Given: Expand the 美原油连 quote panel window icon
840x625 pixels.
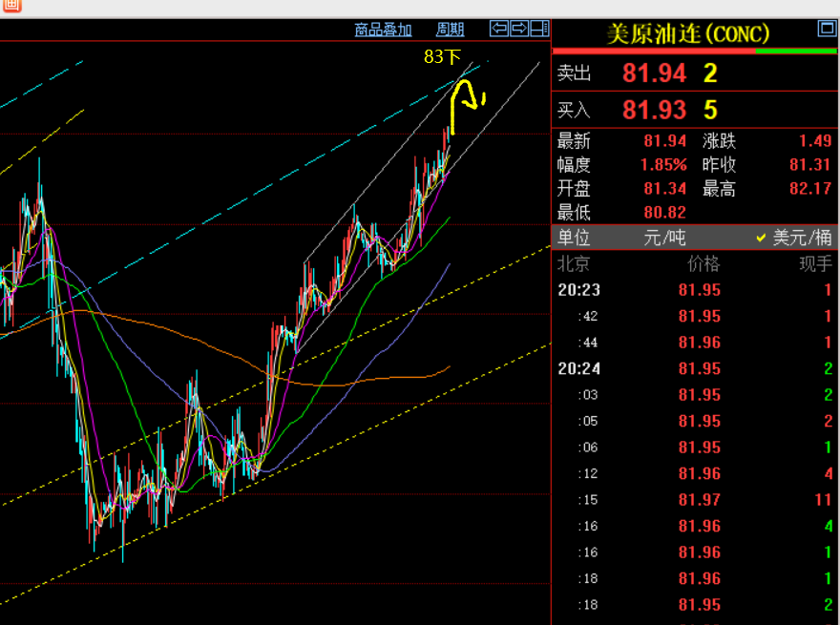Looking at the screenshot, I should point(828,29).
